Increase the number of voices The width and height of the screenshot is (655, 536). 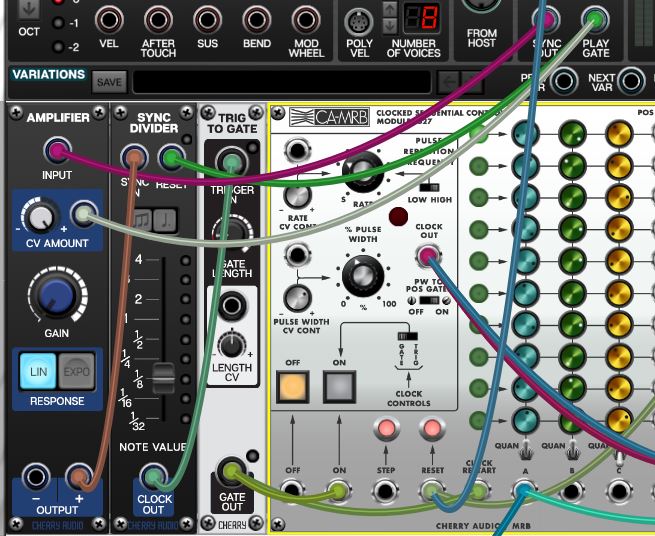(x=390, y=10)
